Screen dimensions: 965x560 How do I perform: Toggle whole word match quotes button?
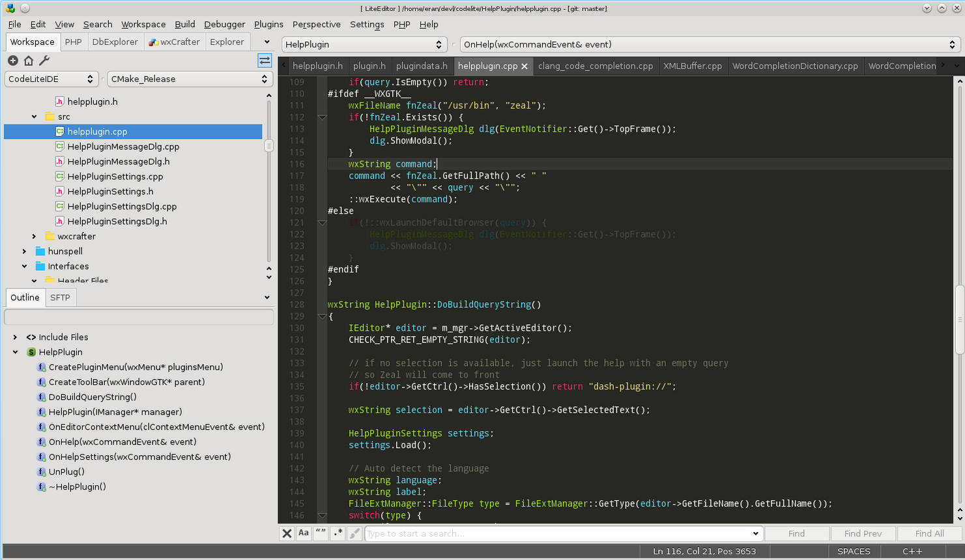point(321,533)
